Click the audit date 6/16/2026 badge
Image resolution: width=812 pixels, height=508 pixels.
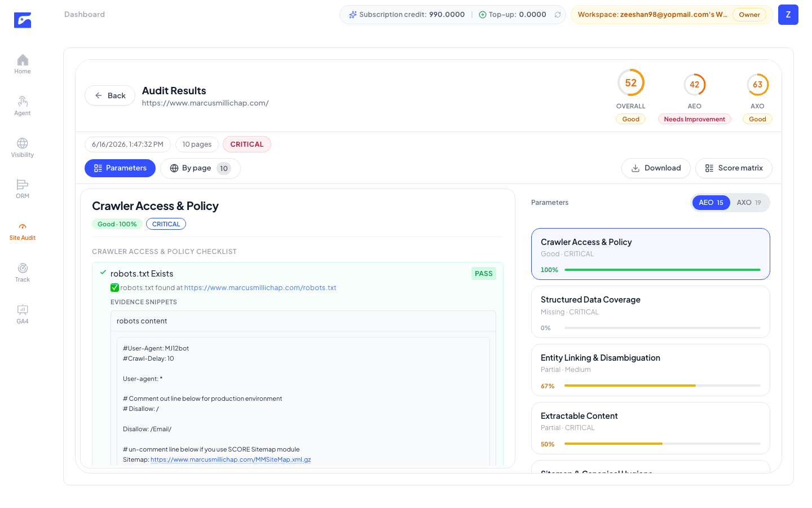pyautogui.click(x=127, y=144)
